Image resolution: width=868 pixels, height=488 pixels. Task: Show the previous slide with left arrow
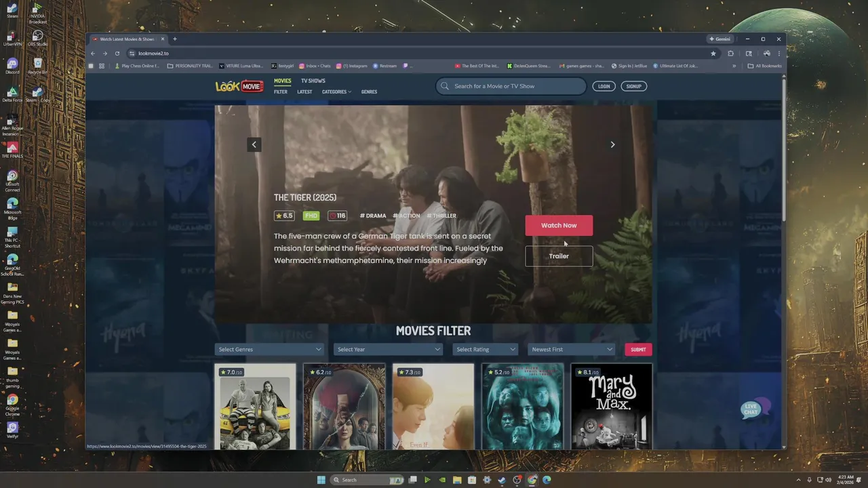tap(254, 144)
